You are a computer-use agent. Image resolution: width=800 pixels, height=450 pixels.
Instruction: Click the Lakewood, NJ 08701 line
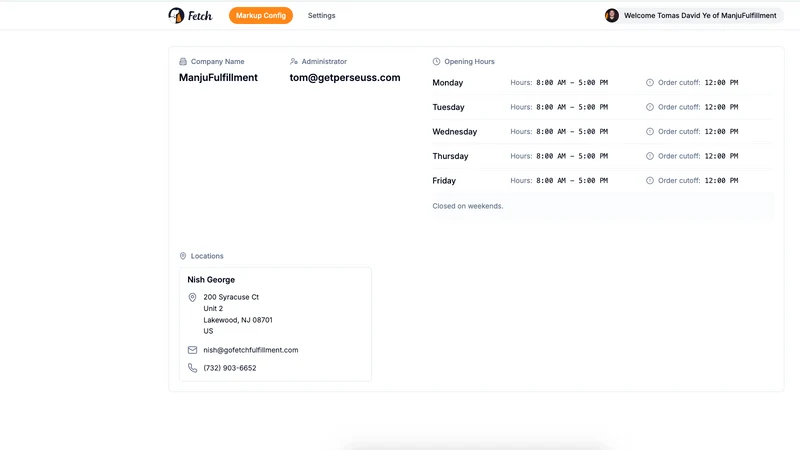coord(238,320)
